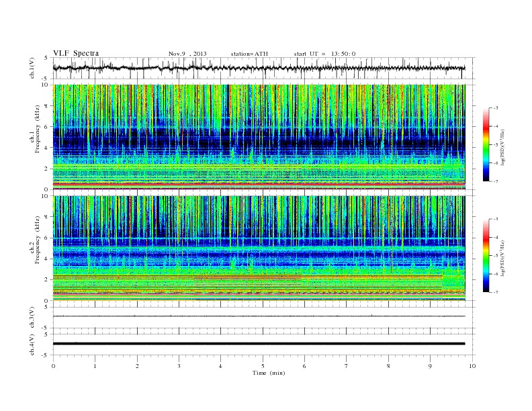Image resolution: width=532 pixels, height=411 pixels.
Task: Click time-axis tick label "7" at the bottom
Action: (x=347, y=366)
